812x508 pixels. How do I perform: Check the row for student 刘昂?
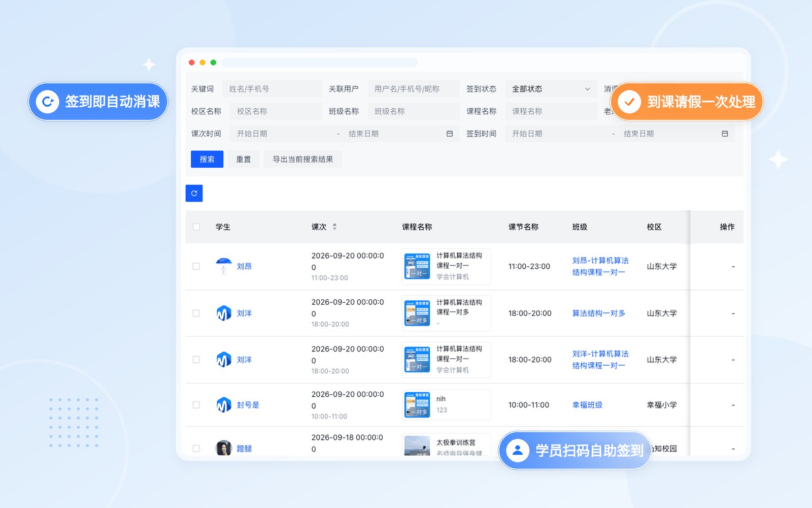click(x=196, y=266)
